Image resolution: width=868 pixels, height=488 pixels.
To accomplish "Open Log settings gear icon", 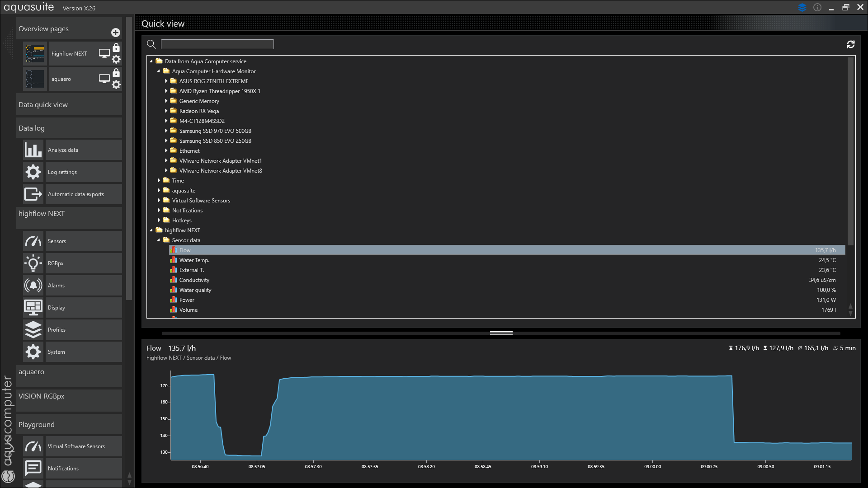I will pyautogui.click(x=33, y=172).
